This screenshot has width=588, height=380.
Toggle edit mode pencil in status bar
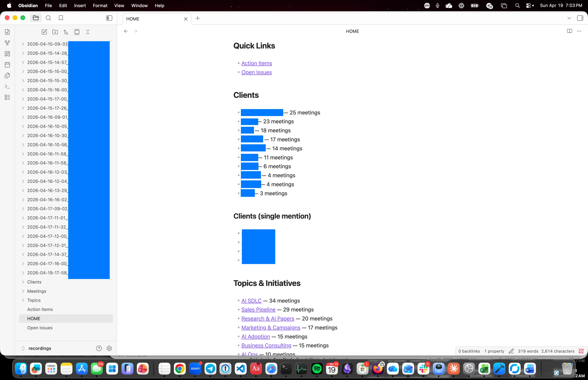click(x=511, y=351)
